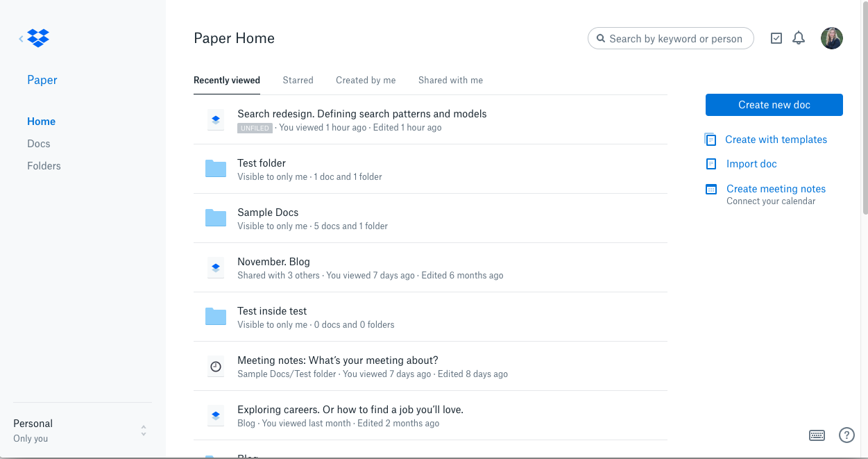Select Home in the sidebar
868x459 pixels.
click(x=41, y=122)
